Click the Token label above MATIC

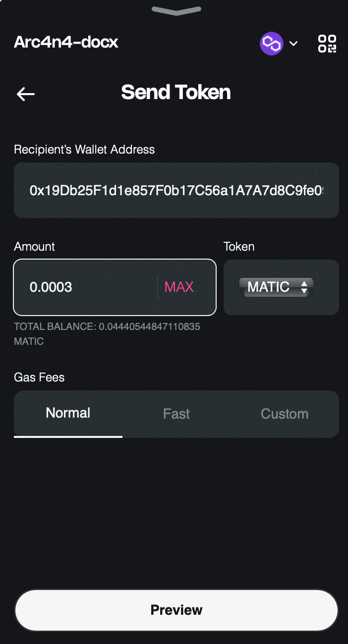tap(239, 247)
